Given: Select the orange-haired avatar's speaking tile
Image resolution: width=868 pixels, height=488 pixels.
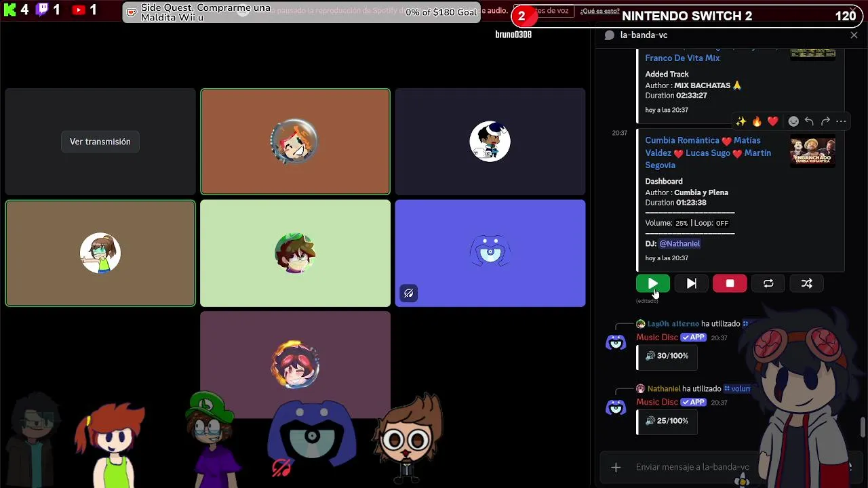Looking at the screenshot, I should [x=295, y=142].
